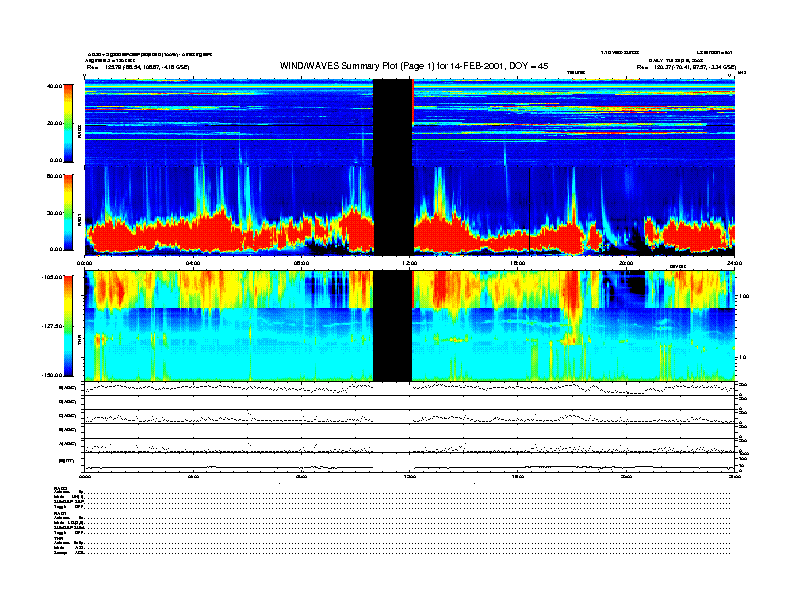Click the 16:00 tick label below RAD1 panel

[518, 263]
